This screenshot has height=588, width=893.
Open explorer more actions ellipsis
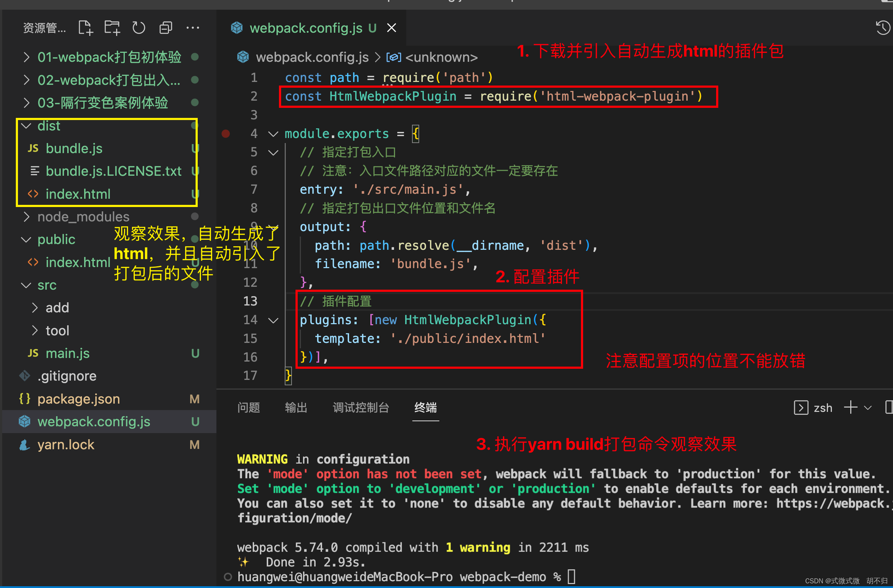click(192, 28)
